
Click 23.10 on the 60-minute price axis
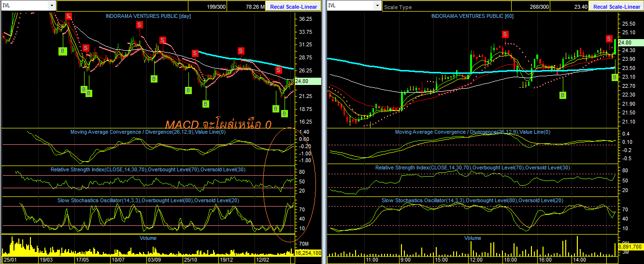tap(629, 77)
